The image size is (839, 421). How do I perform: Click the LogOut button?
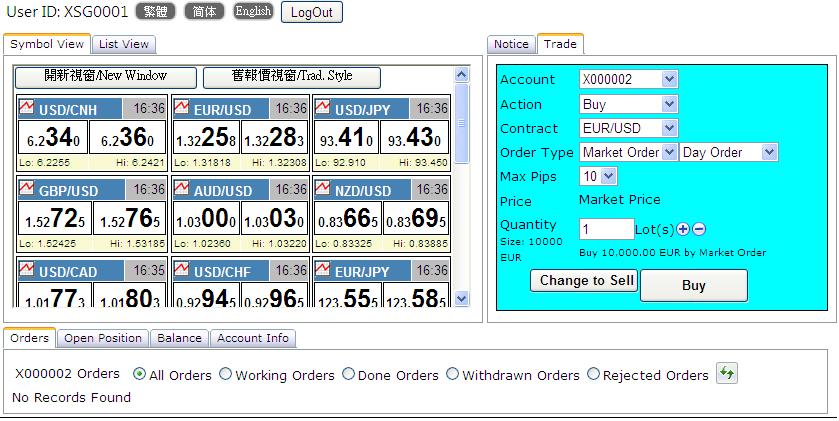click(x=312, y=12)
